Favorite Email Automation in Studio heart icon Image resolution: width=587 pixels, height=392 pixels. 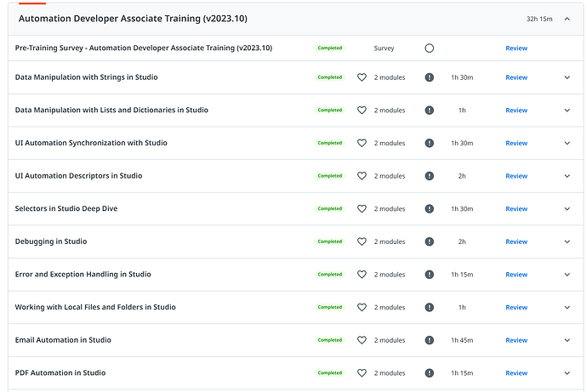(362, 340)
